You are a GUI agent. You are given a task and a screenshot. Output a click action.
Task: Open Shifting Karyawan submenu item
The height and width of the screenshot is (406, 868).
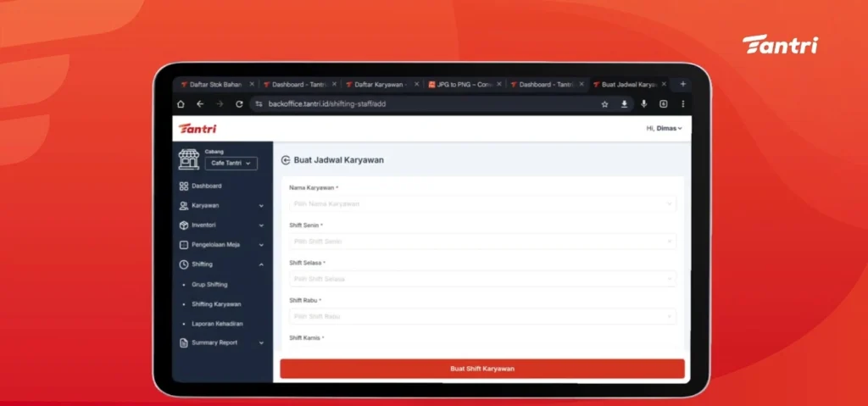(x=216, y=304)
